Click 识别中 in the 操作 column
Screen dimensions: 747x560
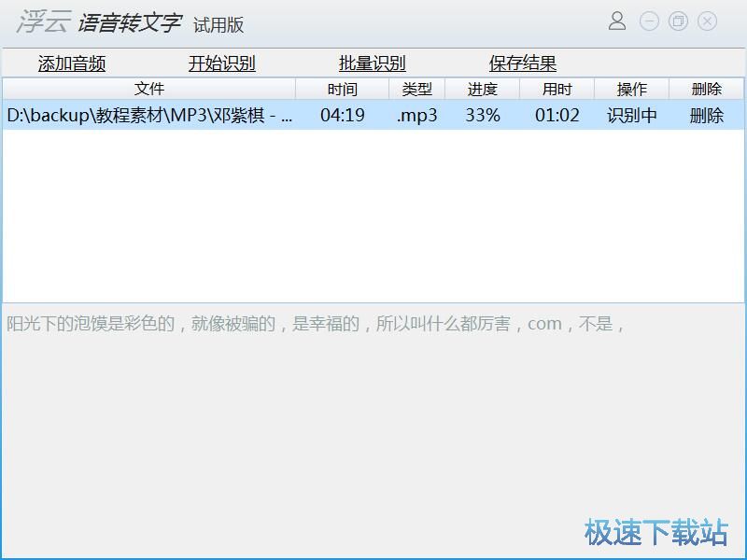(x=632, y=115)
